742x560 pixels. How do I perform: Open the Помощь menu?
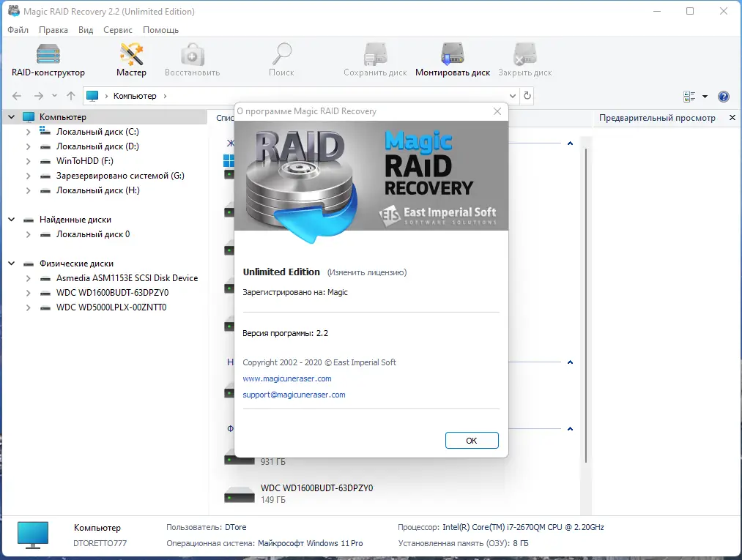click(160, 30)
